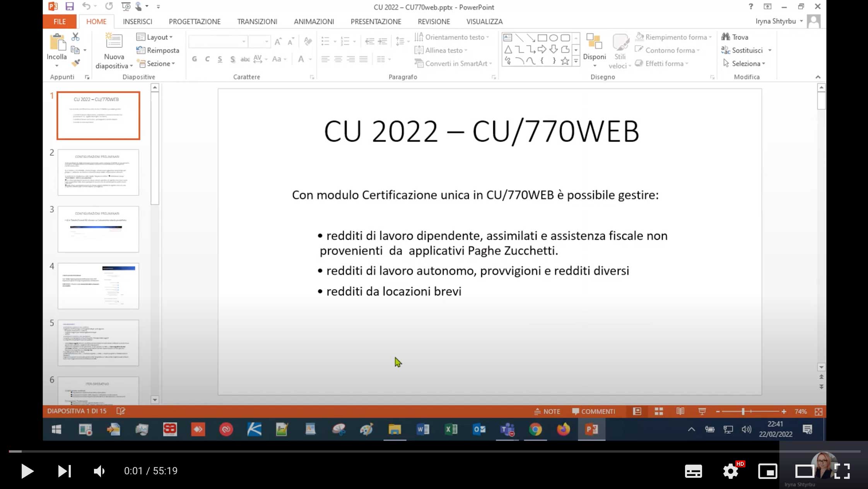Click the Save icon in quick access toolbar

(x=70, y=6)
